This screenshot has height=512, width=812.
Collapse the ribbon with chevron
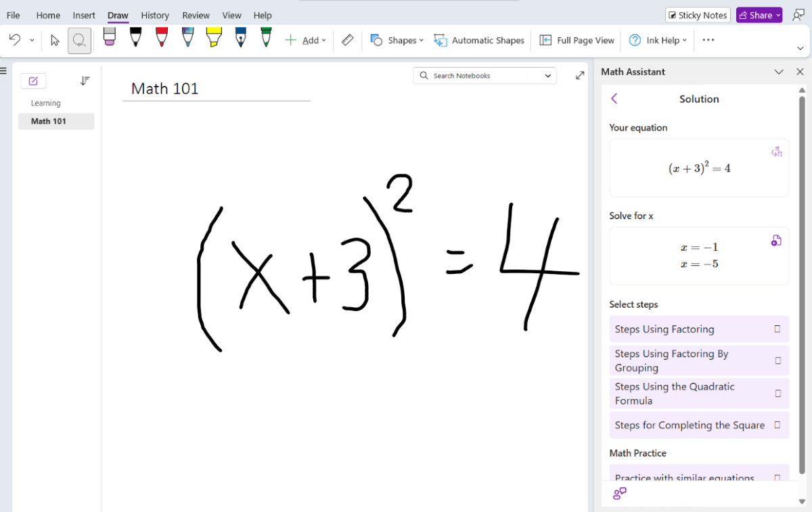(800, 48)
